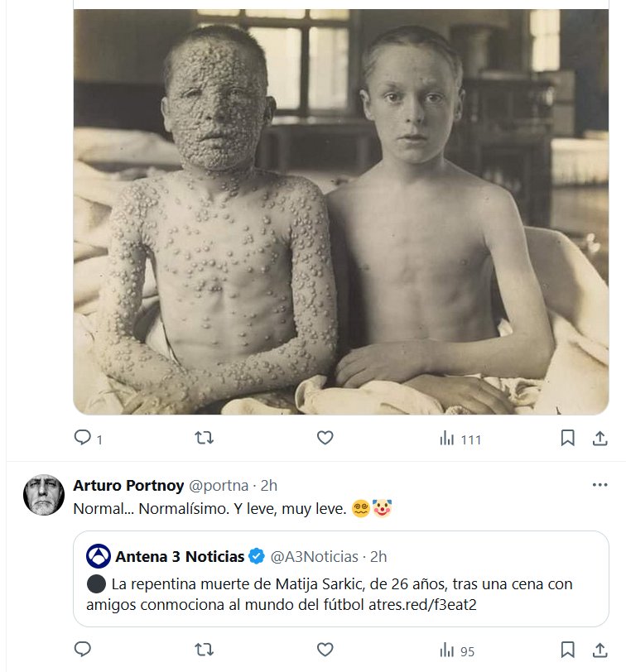Open the 2h timestamp on Arturo Portnoy's tweet

tap(269, 485)
